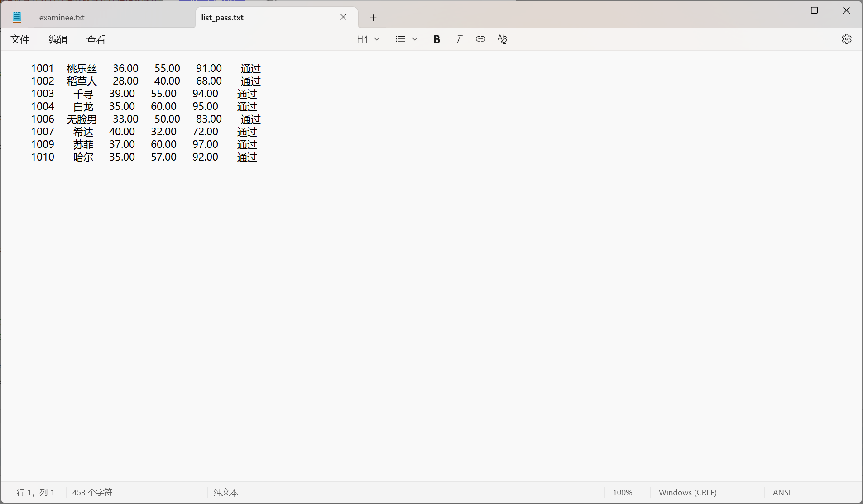
Task: Add a new tab with plus button
Action: coord(373,18)
